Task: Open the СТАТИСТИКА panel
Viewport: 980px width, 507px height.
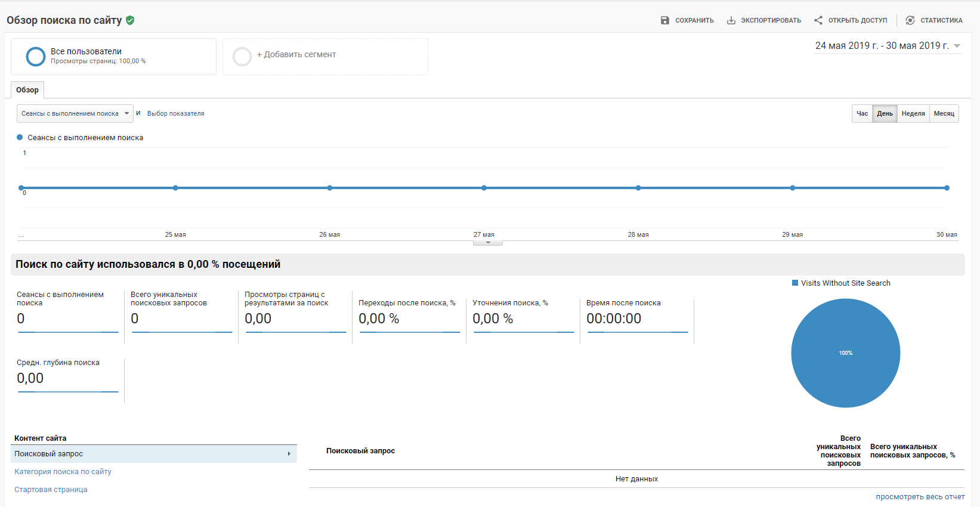Action: 934,20
